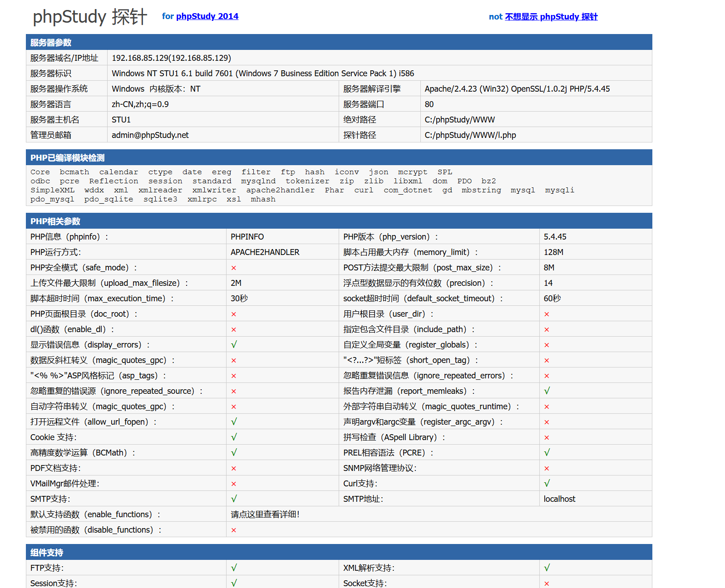Click the xmlrpc module name
Screen dimensions: 725x588
tap(202, 199)
